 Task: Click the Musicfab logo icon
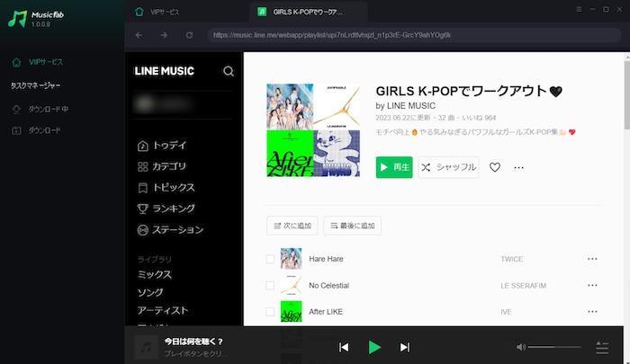tap(17, 19)
